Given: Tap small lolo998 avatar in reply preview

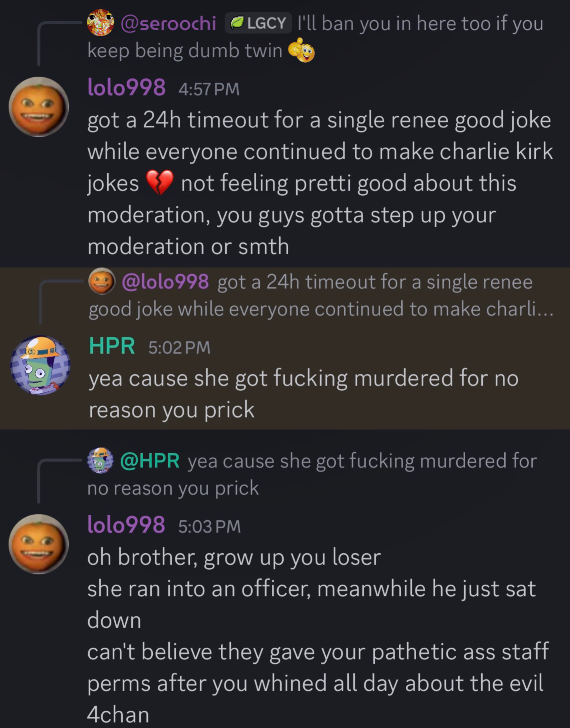Looking at the screenshot, I should click(102, 281).
